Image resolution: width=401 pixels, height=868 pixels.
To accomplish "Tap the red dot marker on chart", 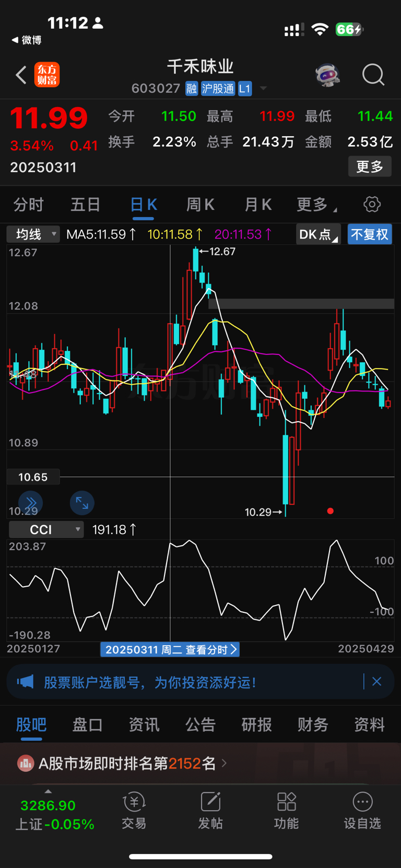I will tap(330, 511).
